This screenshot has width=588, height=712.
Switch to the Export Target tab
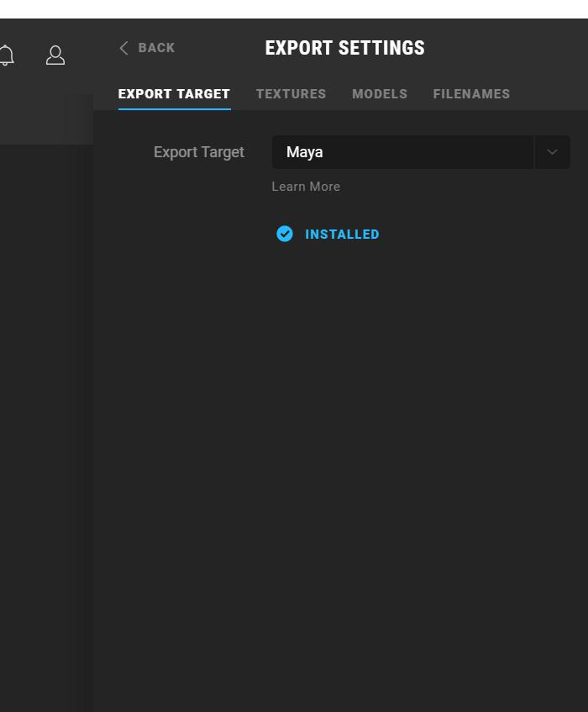tap(174, 94)
